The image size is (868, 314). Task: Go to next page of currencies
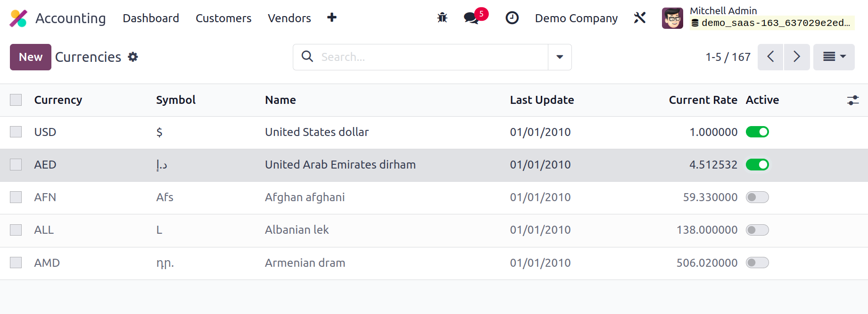tap(797, 57)
